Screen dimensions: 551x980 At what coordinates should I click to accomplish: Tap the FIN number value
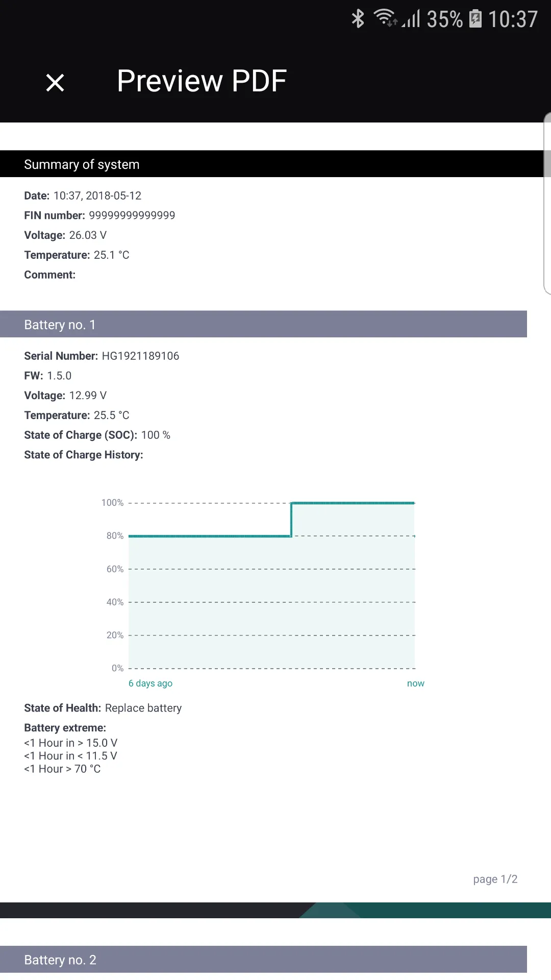click(132, 215)
